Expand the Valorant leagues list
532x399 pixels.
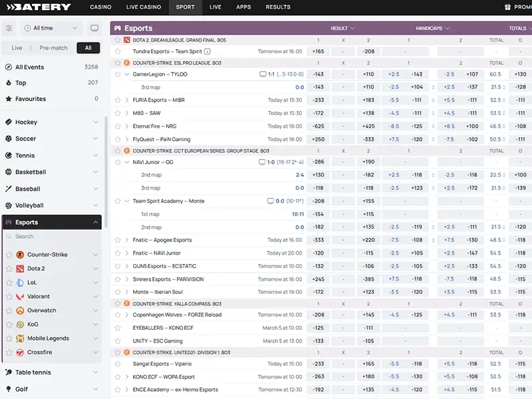click(95, 297)
